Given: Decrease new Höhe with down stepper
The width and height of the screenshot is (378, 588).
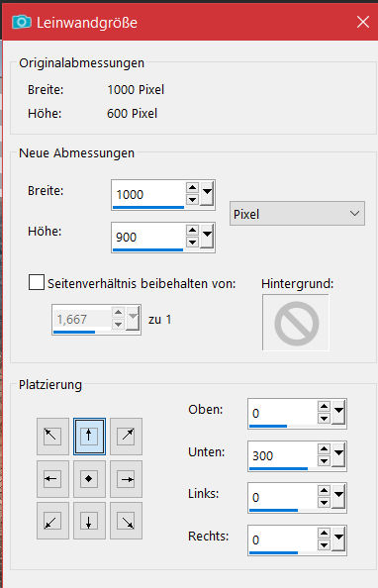Looking at the screenshot, I should (192, 243).
